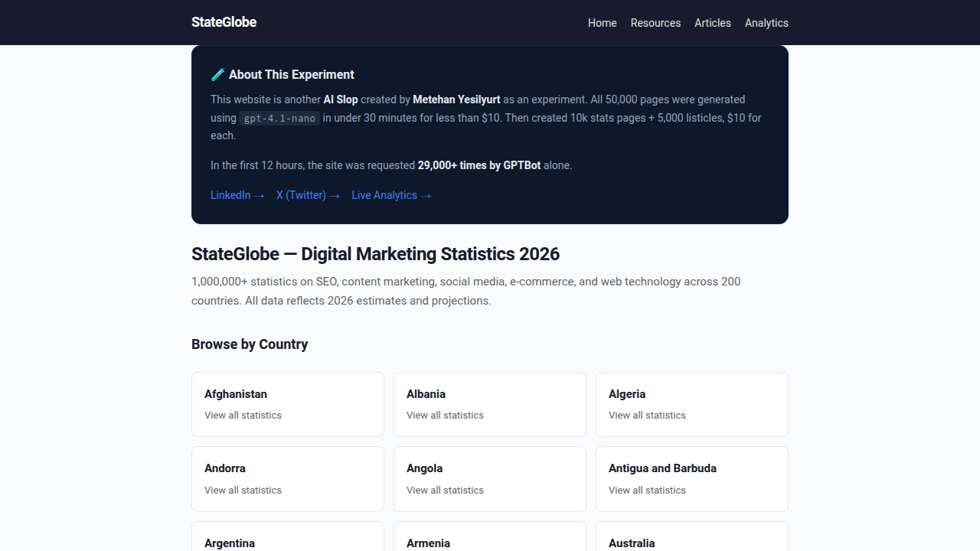
Task: Open the Afghanistan country card
Action: pos(288,404)
